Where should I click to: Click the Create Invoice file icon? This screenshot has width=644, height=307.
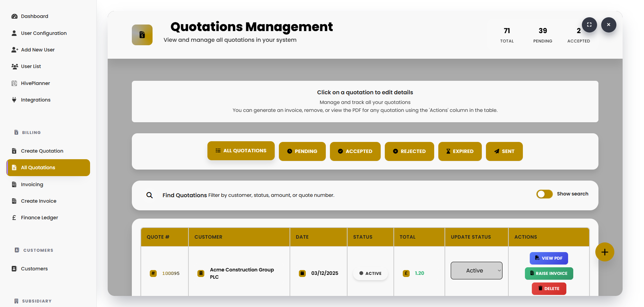[x=14, y=201]
